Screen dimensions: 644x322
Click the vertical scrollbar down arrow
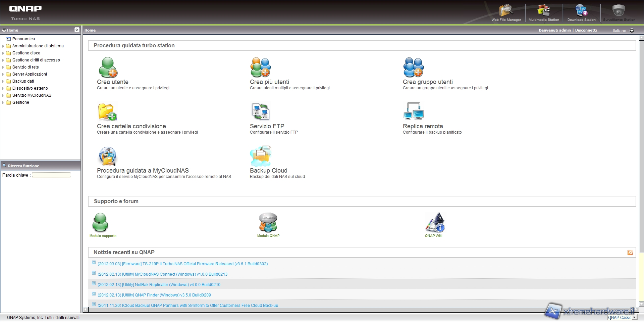click(x=641, y=304)
